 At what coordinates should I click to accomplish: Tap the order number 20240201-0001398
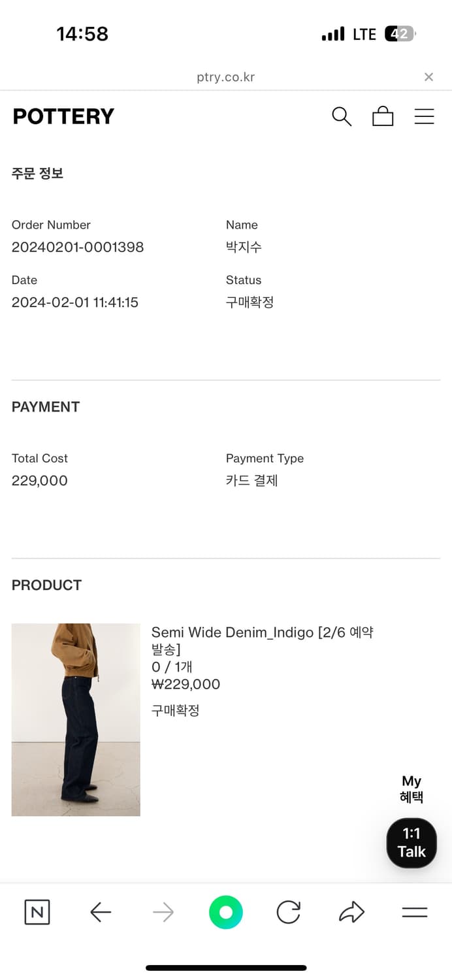pos(78,247)
